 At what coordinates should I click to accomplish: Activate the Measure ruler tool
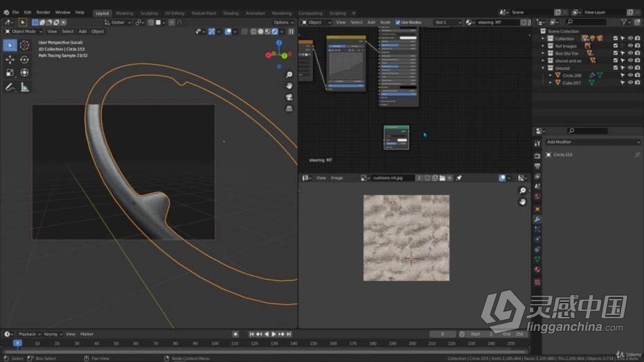25,87
